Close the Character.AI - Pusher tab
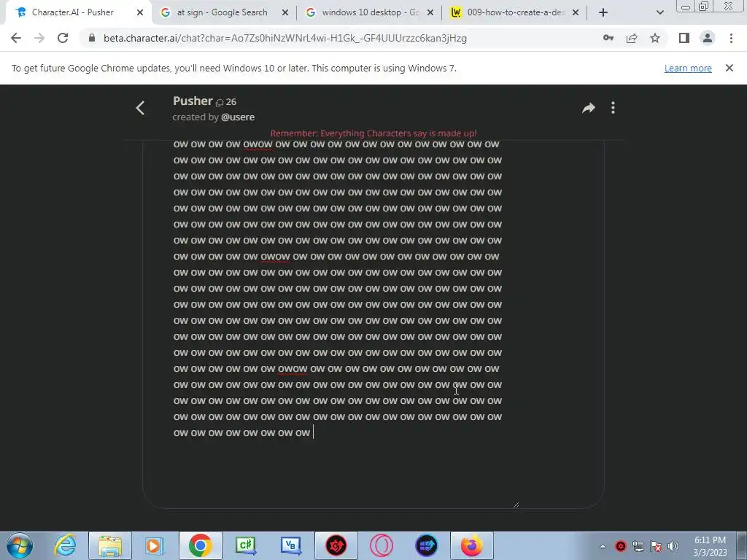This screenshot has height=560, width=747. pos(140,12)
